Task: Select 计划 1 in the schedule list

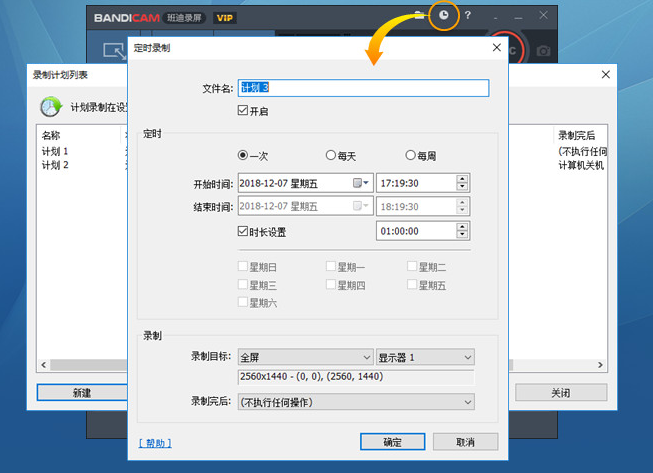Action: tap(55, 151)
